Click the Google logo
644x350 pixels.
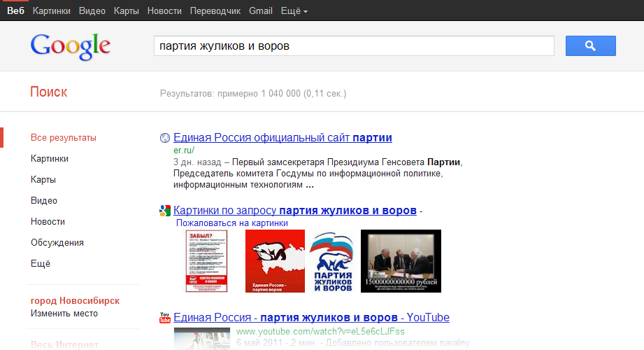(x=70, y=47)
